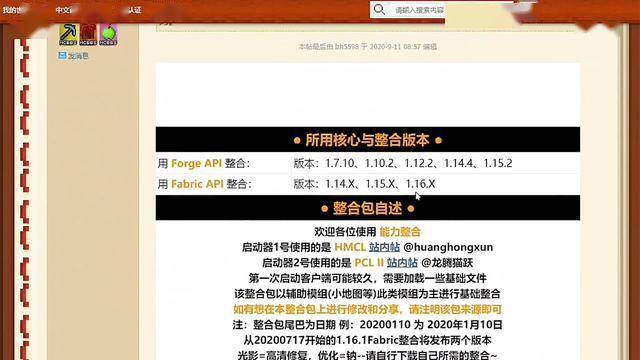
Task: Click the envelope icon beside 发消息
Action: tap(62, 56)
